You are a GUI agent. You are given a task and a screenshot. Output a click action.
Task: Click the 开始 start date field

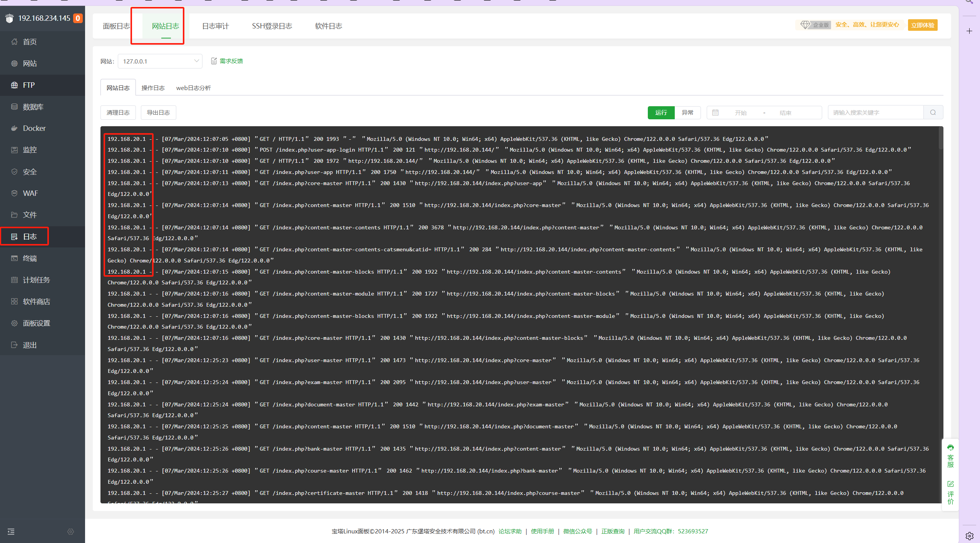point(740,113)
